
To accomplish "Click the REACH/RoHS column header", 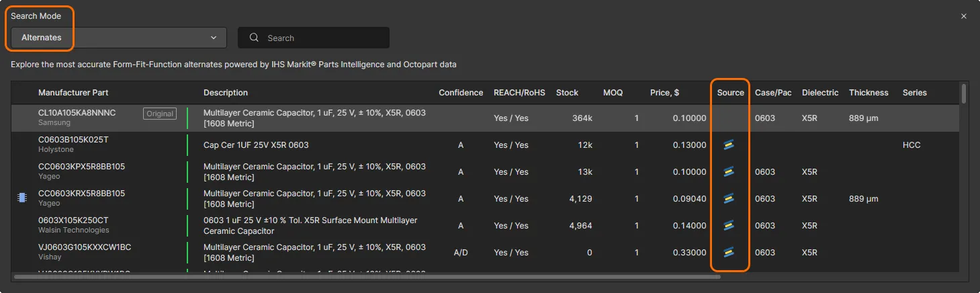I will (x=519, y=93).
